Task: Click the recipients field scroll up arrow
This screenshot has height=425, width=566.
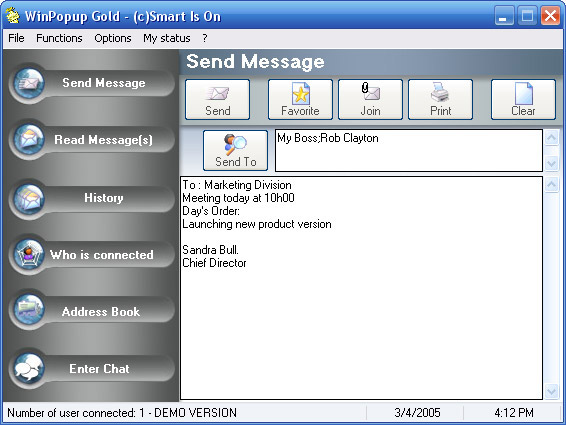Action: 552,138
